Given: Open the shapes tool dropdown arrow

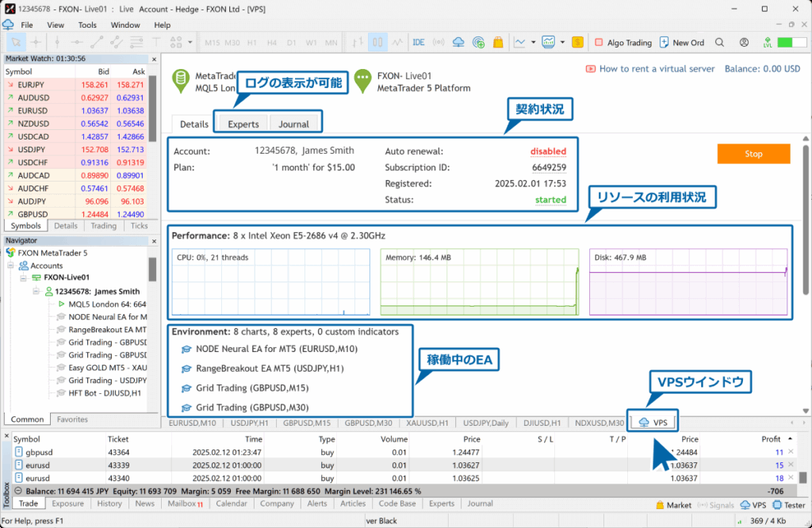Looking at the screenshot, I should (x=190, y=43).
